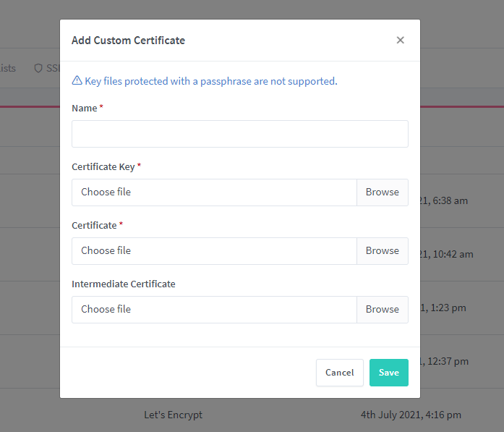Viewport: 504px width, 432px height.
Task: Browse for an Intermediate Certificate file
Action: (383, 310)
